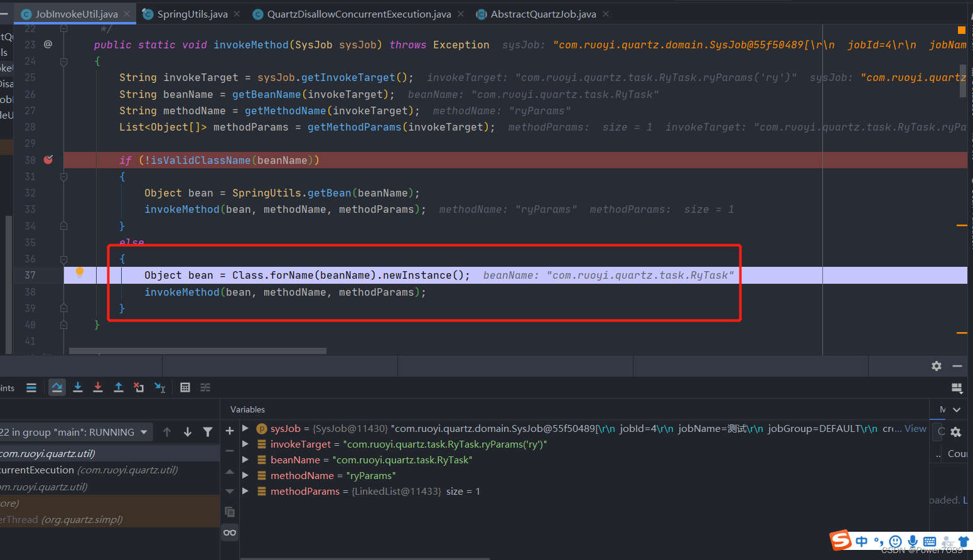Open Sogou soft keyboard icon

click(930, 541)
